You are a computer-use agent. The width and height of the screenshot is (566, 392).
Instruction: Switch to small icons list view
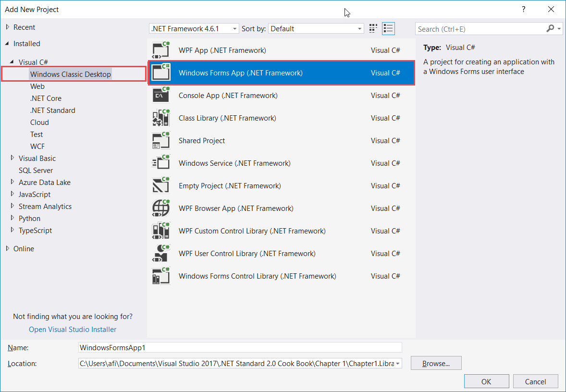[x=388, y=28]
